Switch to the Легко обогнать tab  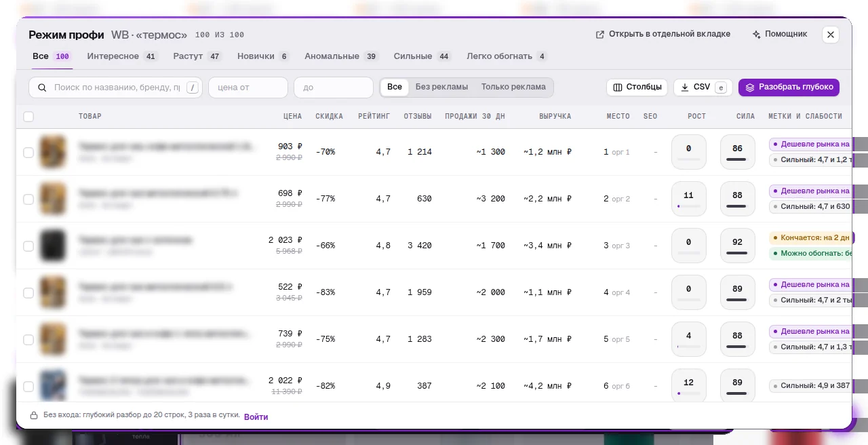click(x=507, y=56)
